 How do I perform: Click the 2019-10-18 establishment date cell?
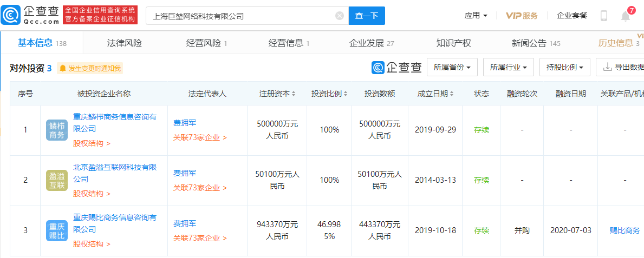pyautogui.click(x=435, y=230)
